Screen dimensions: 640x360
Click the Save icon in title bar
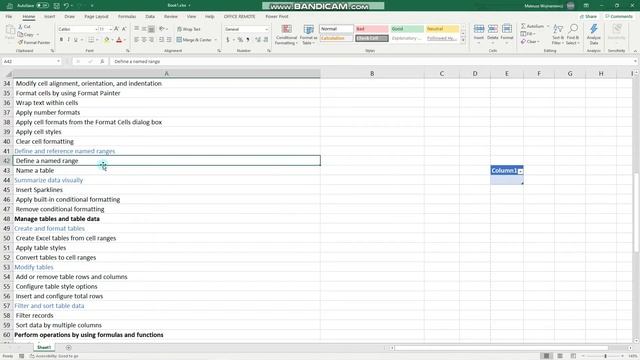click(56, 6)
